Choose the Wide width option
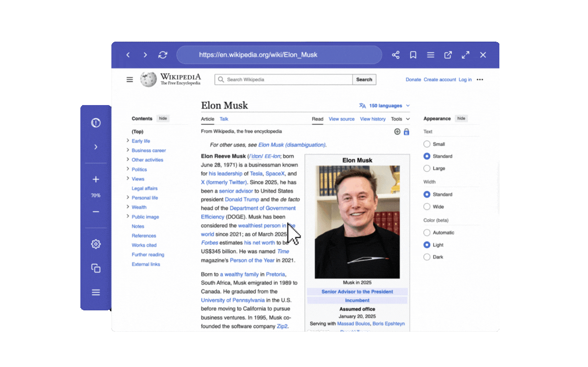Image resolution: width=588 pixels, height=367 pixels. point(427,207)
